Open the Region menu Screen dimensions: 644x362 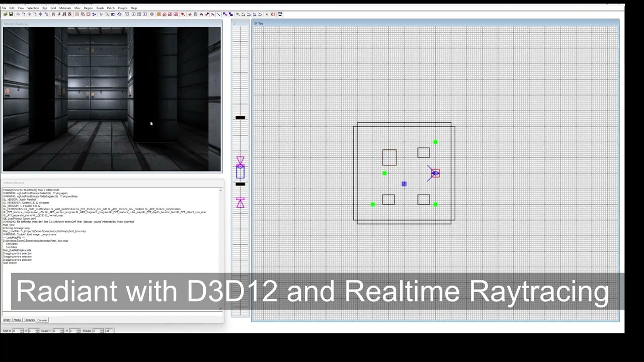click(x=89, y=8)
